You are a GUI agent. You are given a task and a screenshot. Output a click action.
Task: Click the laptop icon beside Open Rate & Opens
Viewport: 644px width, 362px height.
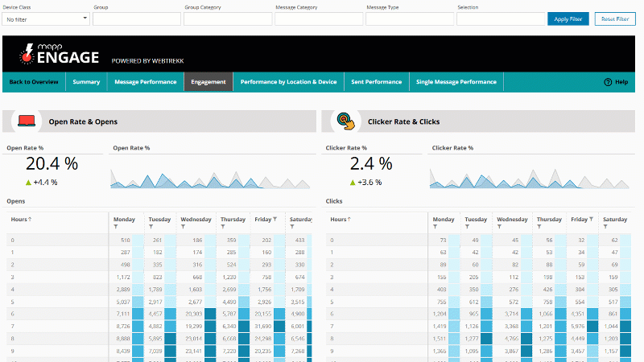click(27, 121)
